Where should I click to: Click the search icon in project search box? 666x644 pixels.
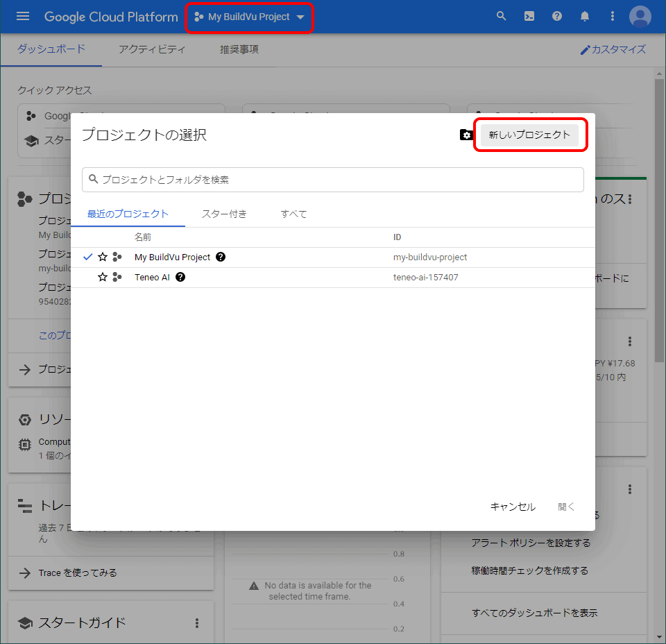point(94,179)
